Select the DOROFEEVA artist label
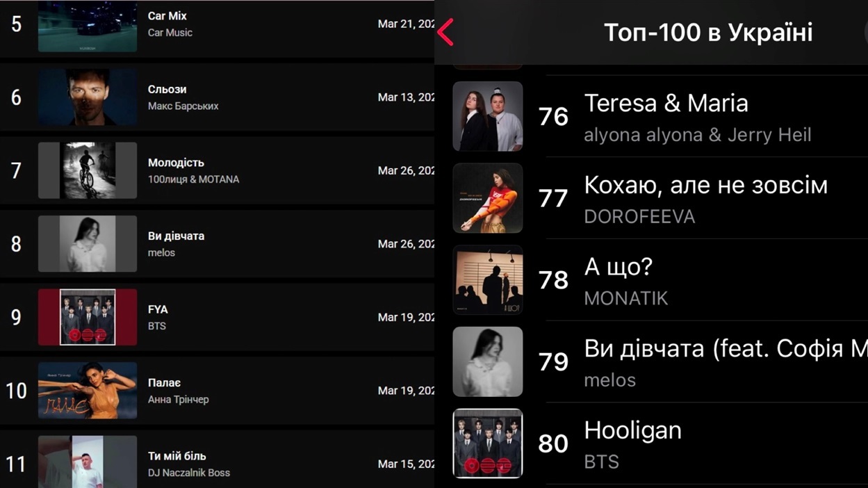 [639, 217]
